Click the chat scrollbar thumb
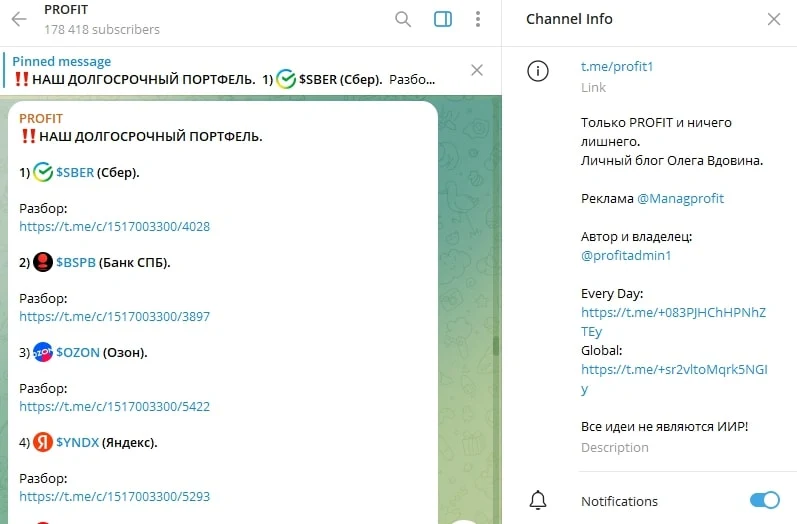This screenshot has width=797, height=524. point(496,346)
